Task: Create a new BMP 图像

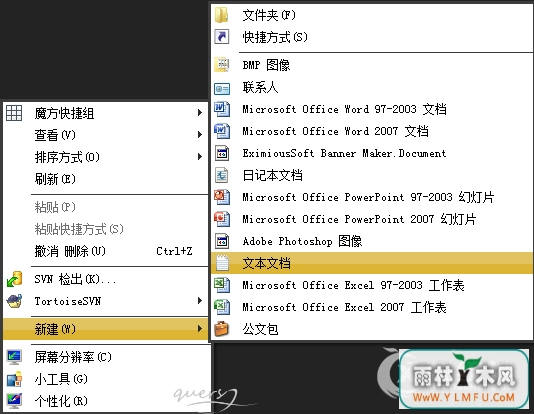Action: (x=372, y=65)
